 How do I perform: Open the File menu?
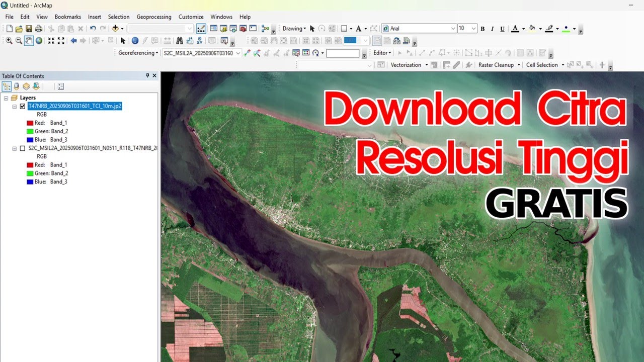tap(9, 17)
